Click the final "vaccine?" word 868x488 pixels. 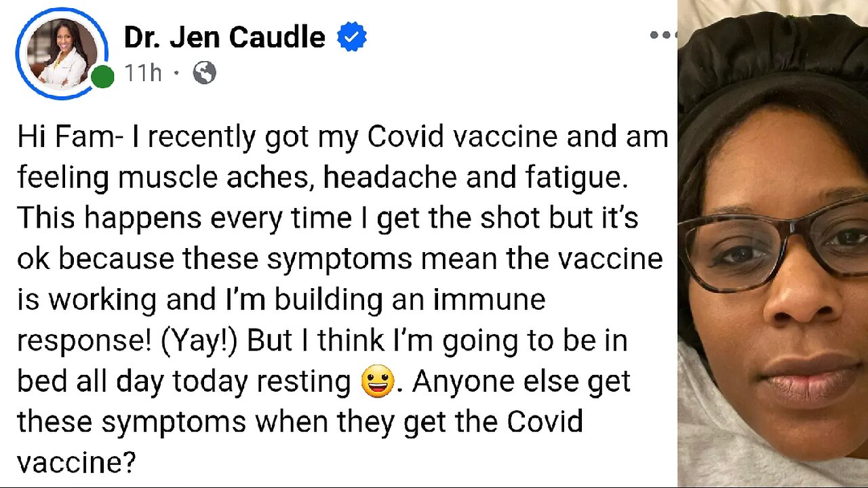pyautogui.click(x=76, y=462)
